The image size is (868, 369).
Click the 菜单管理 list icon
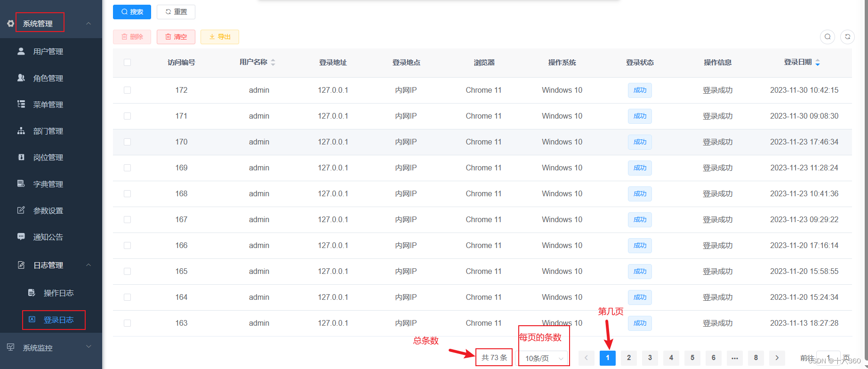pos(21,104)
